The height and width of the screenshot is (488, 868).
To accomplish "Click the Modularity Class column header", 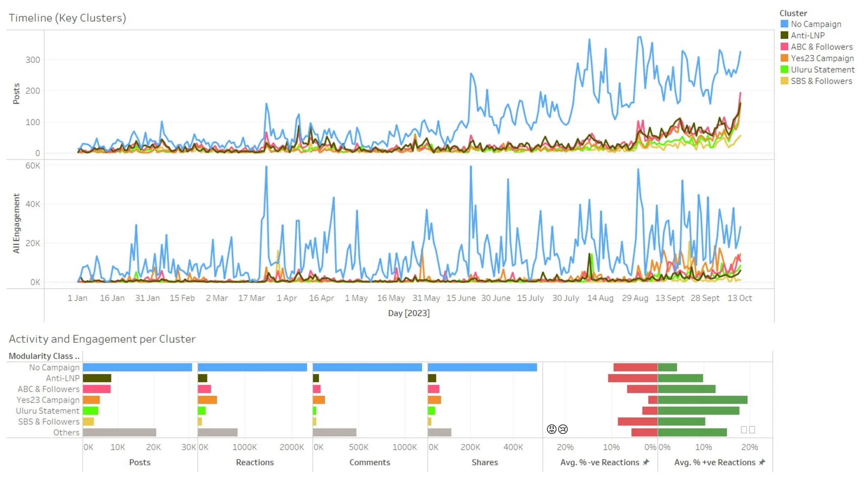I will tap(44, 356).
